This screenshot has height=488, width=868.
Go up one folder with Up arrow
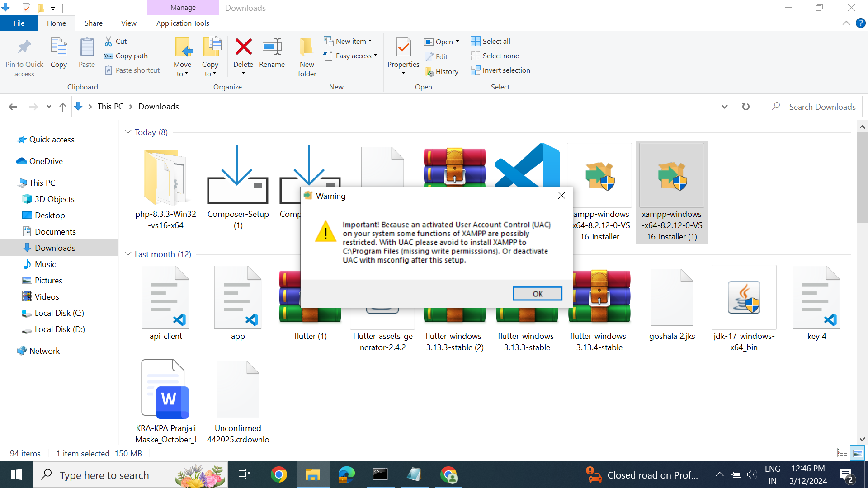(62, 107)
